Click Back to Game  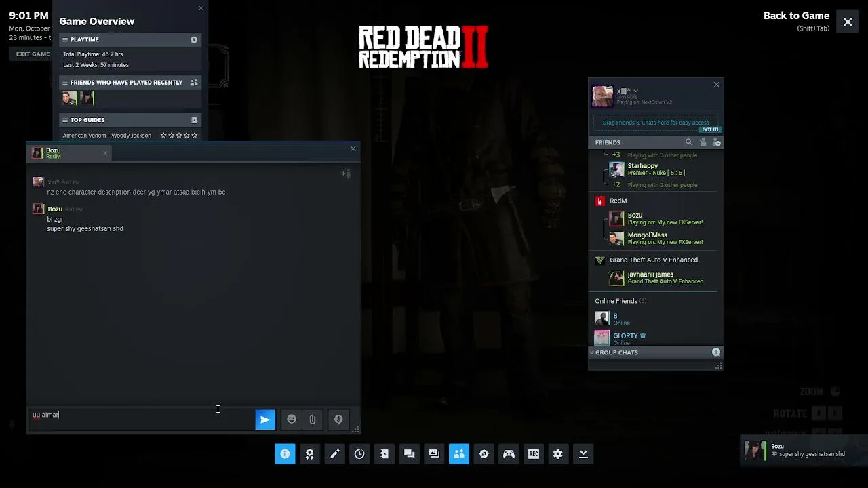(x=796, y=16)
